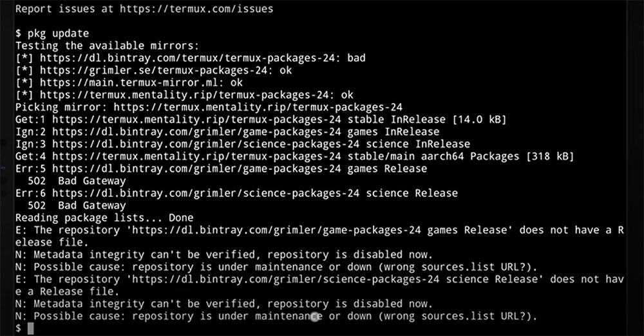644x336 pixels.
Task: Click the 'pkg update' command text
Action: [x=58, y=33]
